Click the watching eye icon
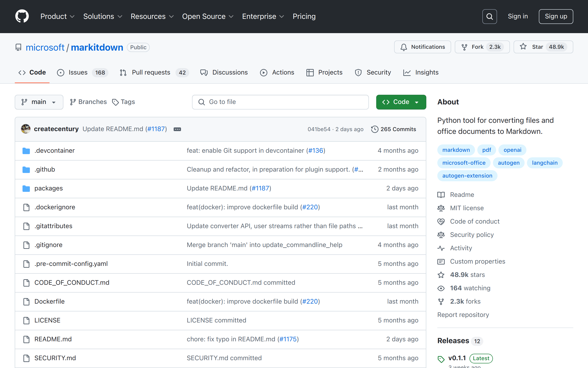 (x=441, y=288)
